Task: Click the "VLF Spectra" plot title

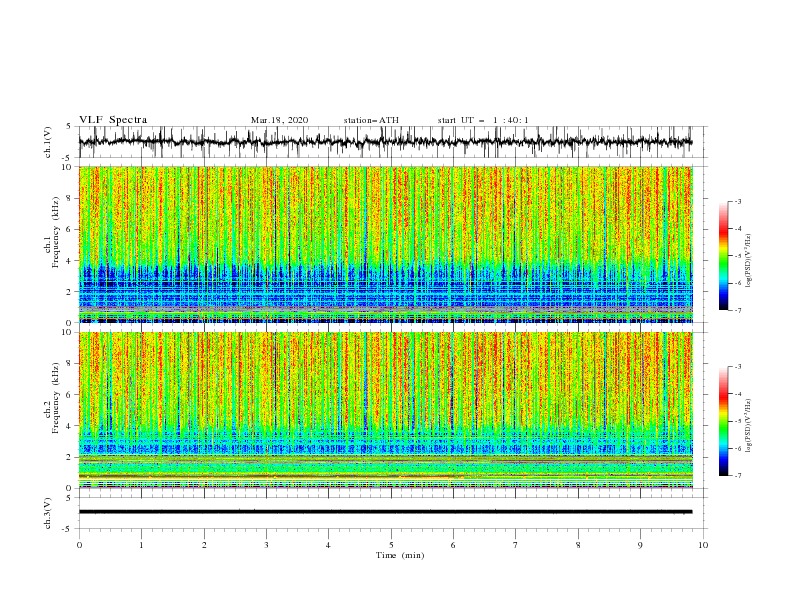Action: click(x=113, y=120)
